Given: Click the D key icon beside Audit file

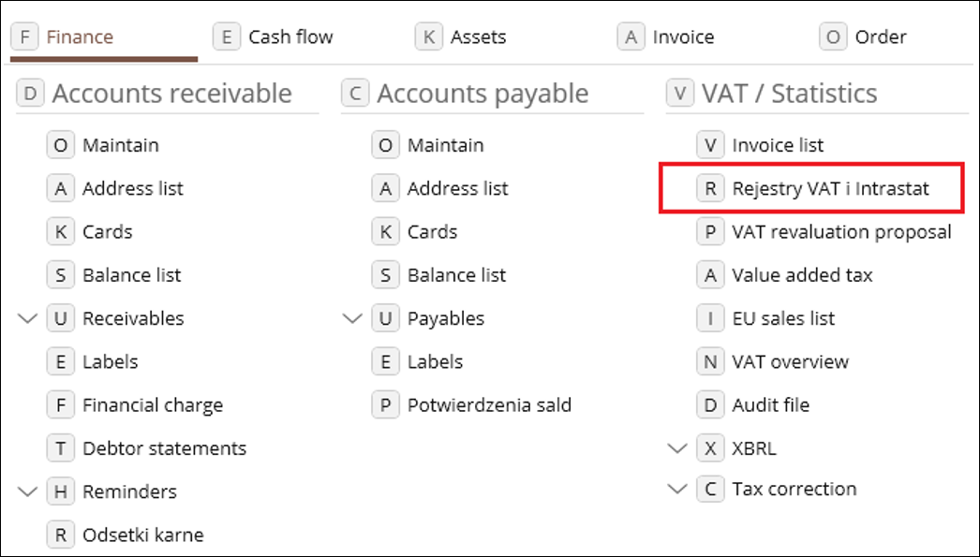Looking at the screenshot, I should 710,404.
